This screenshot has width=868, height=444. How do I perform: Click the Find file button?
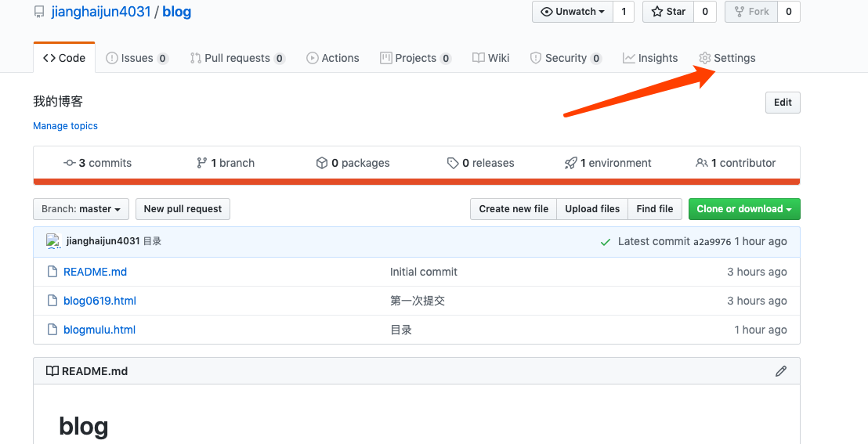655,209
